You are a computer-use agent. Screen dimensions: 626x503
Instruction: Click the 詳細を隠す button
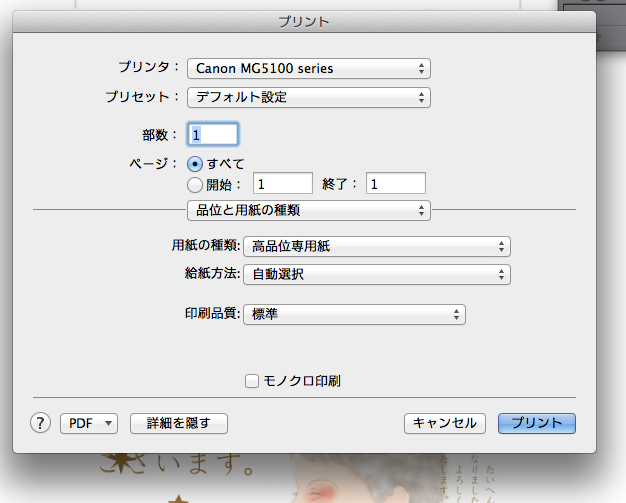point(179,423)
